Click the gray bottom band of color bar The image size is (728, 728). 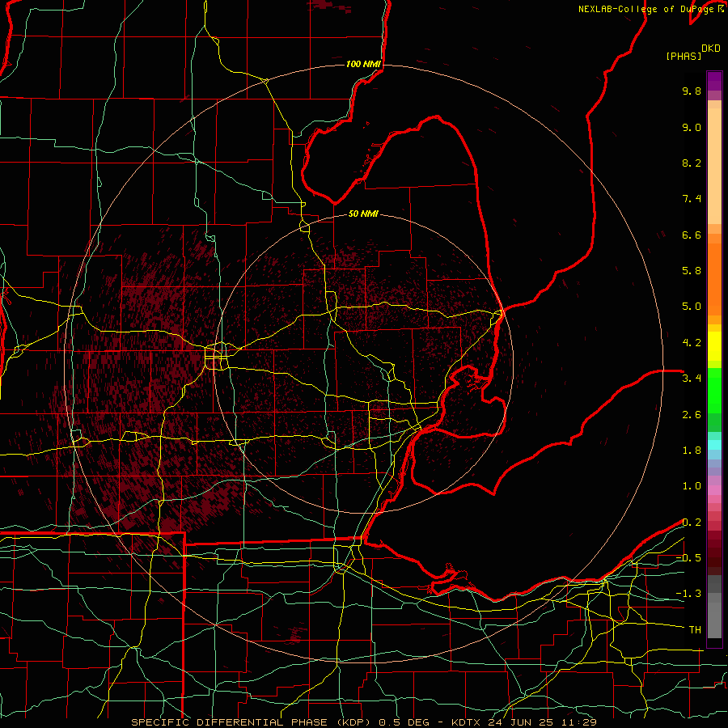coord(714,617)
